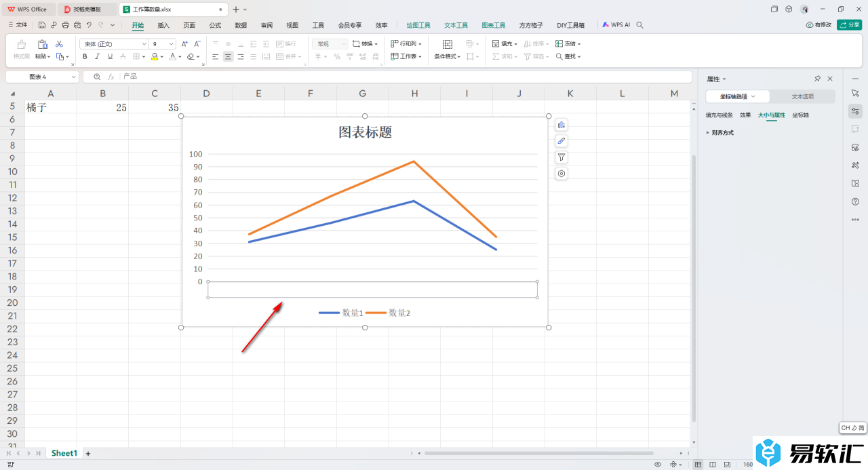Click the green 分享 share button
The width and height of the screenshot is (868, 470).
tap(849, 25)
